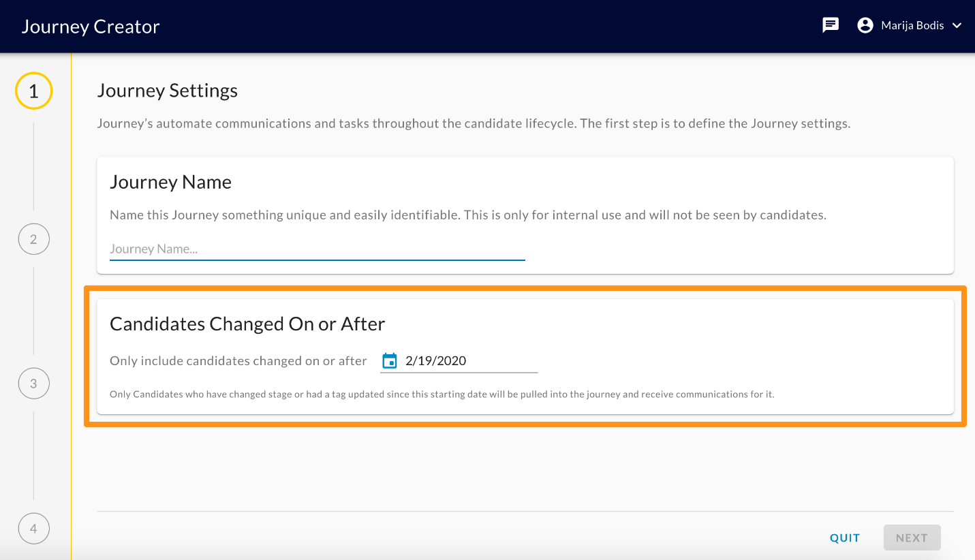
Task: Jump to step 4 in stepper
Action: pyautogui.click(x=33, y=529)
